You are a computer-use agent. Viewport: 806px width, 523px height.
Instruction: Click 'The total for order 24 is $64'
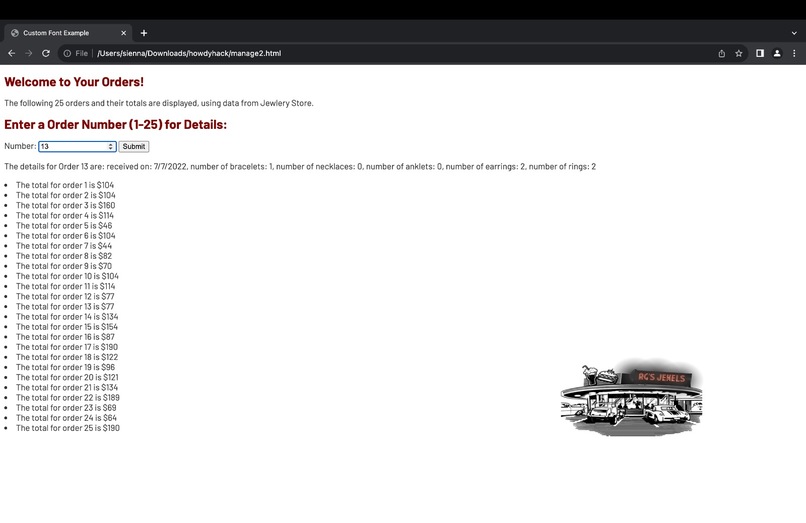coord(66,418)
